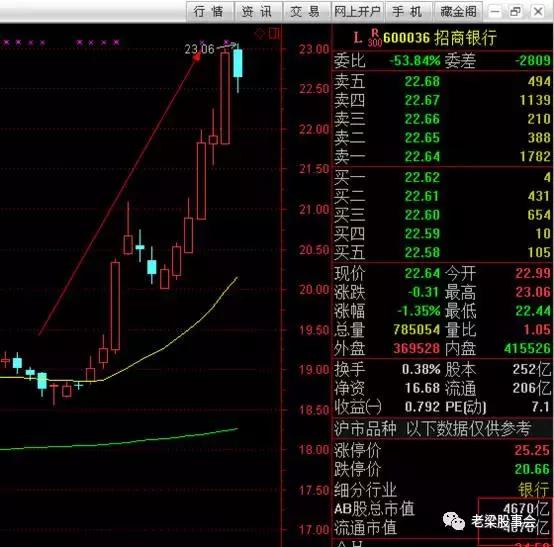Screen dimensions: 554x547
Task: Click 总量 value 785054
Action: [x=417, y=329]
